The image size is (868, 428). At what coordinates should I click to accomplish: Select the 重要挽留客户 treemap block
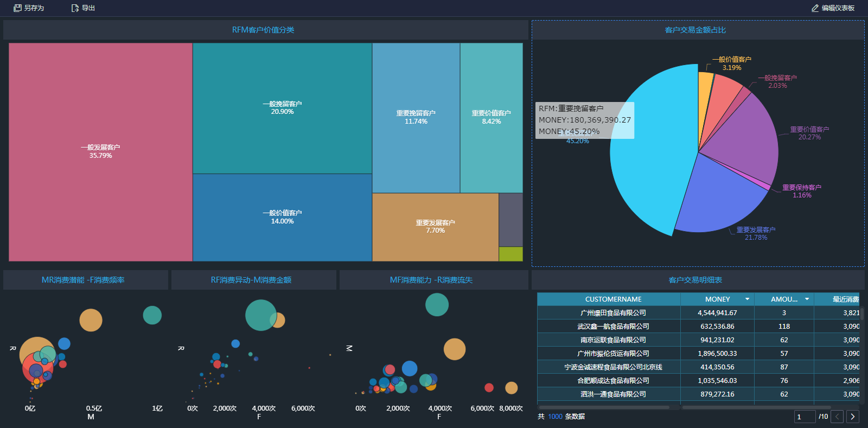(x=416, y=118)
